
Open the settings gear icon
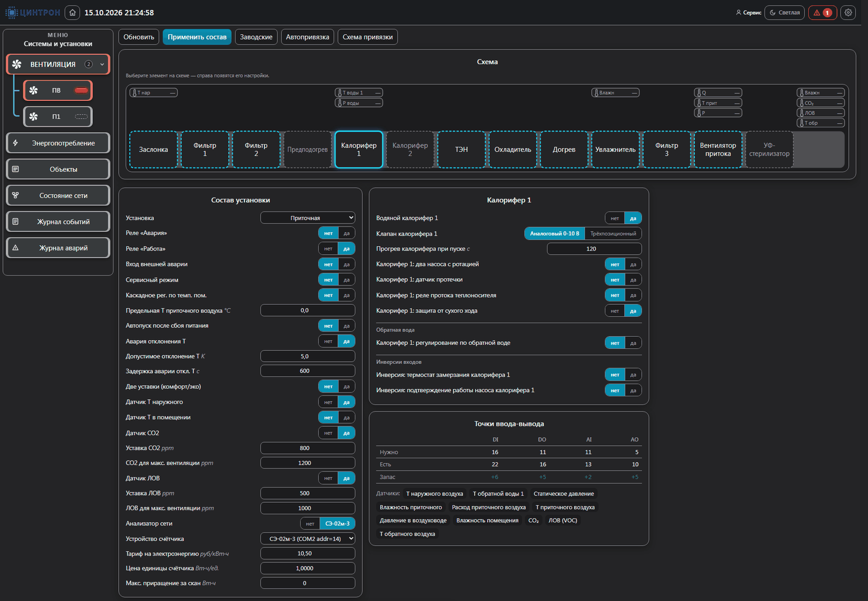pyautogui.click(x=848, y=12)
